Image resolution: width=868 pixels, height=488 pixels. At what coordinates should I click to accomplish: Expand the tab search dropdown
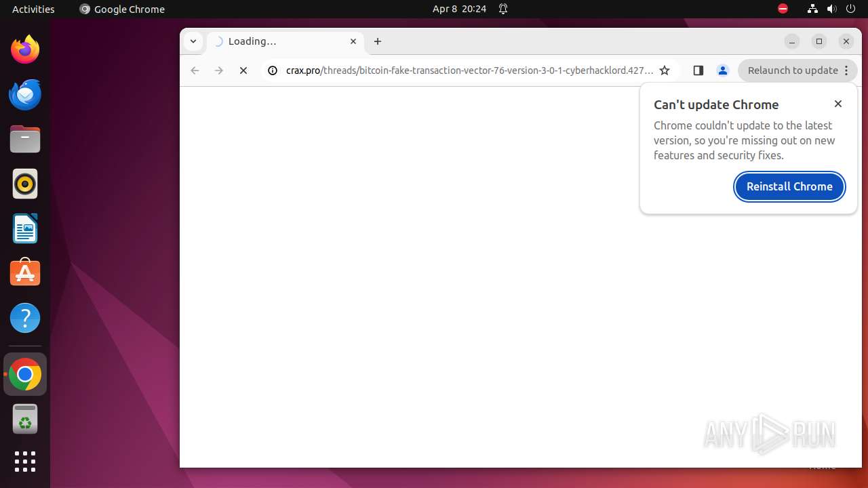193,41
